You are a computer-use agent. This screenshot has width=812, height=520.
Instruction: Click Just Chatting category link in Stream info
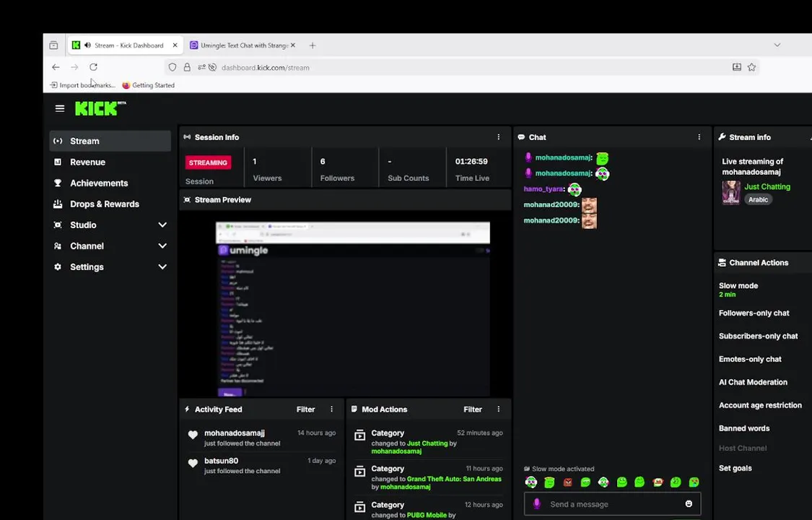click(x=767, y=186)
